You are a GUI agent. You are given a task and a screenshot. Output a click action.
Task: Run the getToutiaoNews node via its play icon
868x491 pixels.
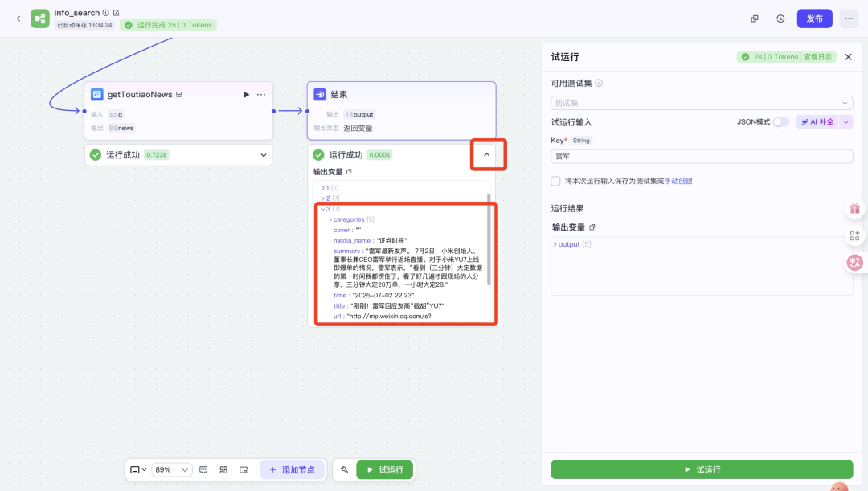click(x=244, y=94)
